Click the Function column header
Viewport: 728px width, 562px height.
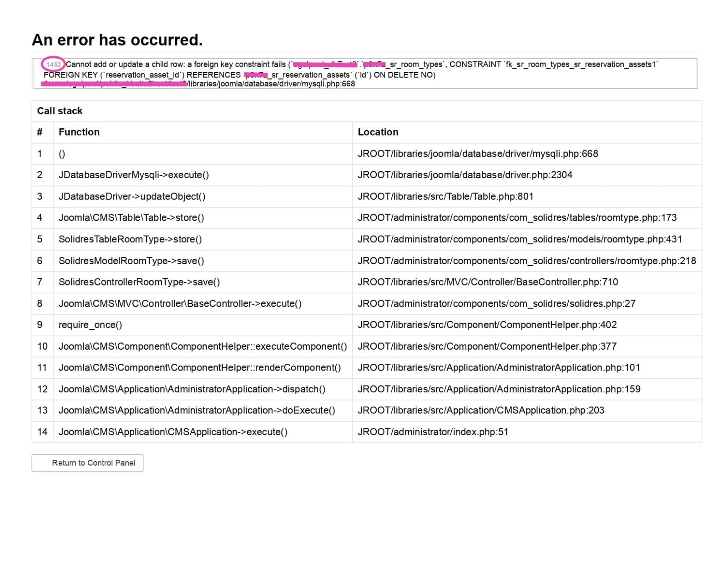[79, 132]
